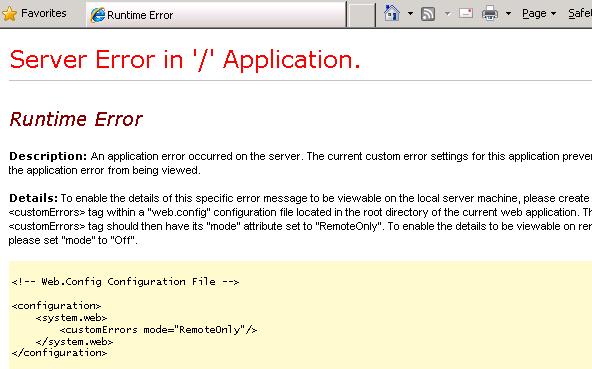
Task: Click the Internet Explorer icon on the tab
Action: pos(97,15)
